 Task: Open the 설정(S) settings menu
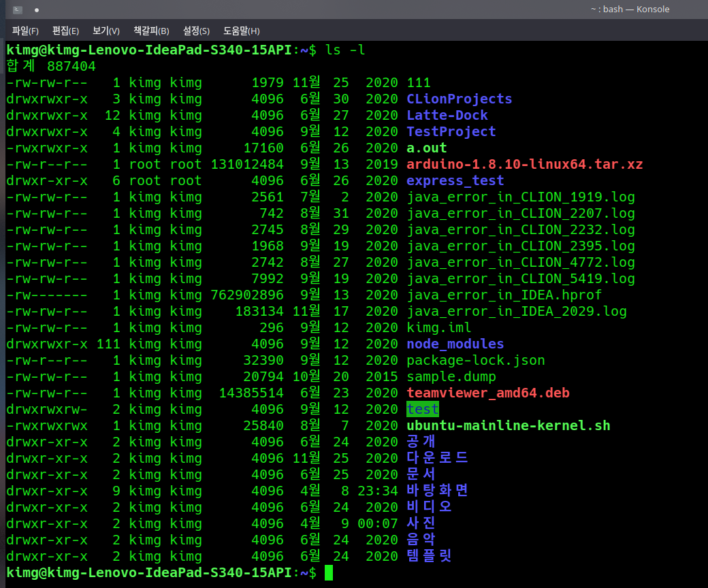[196, 31]
